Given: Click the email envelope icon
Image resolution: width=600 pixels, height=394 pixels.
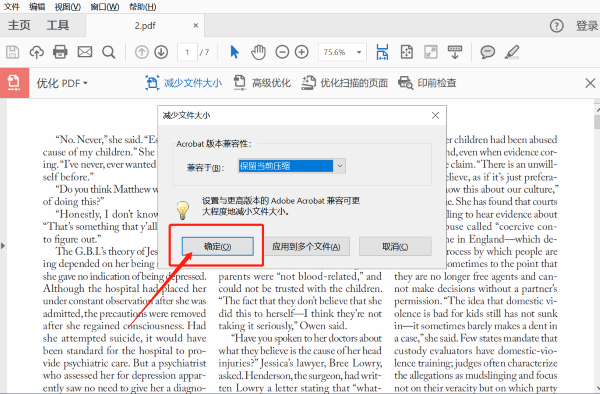Looking at the screenshot, I should (x=85, y=52).
